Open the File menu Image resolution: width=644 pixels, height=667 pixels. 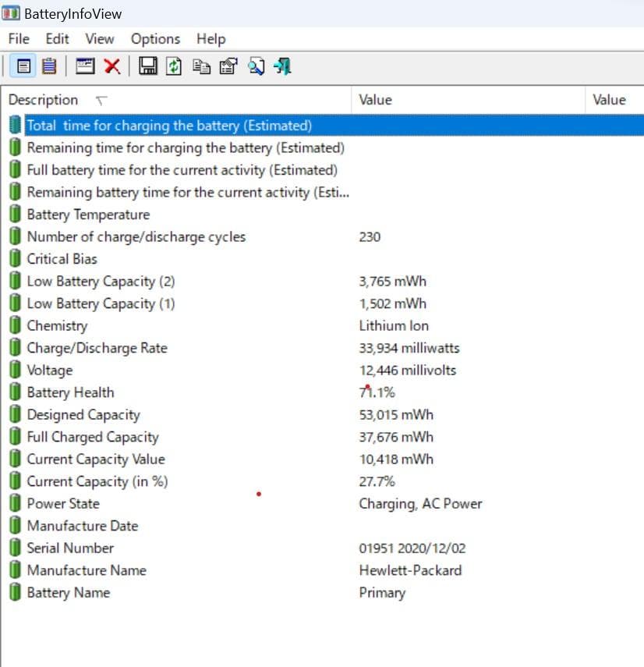click(x=19, y=38)
